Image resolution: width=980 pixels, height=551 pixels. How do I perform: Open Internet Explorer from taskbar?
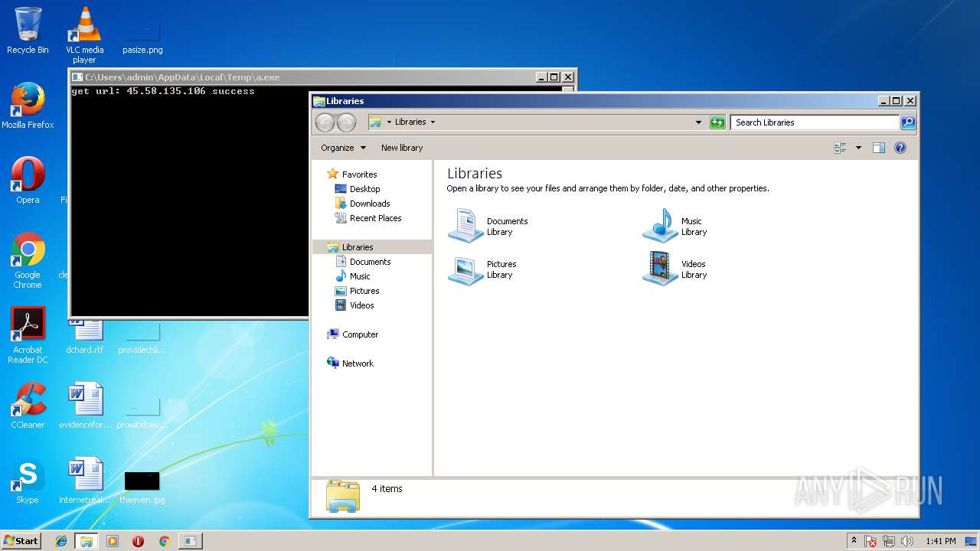point(61,541)
